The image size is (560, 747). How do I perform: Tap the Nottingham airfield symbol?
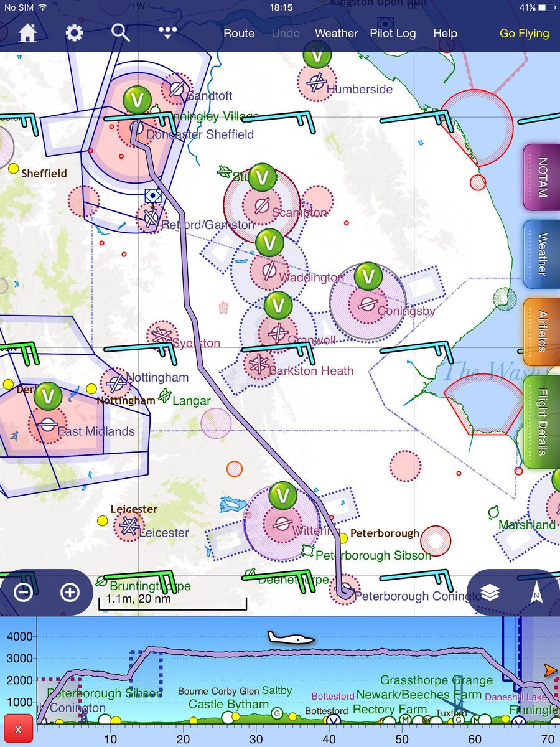tap(116, 383)
